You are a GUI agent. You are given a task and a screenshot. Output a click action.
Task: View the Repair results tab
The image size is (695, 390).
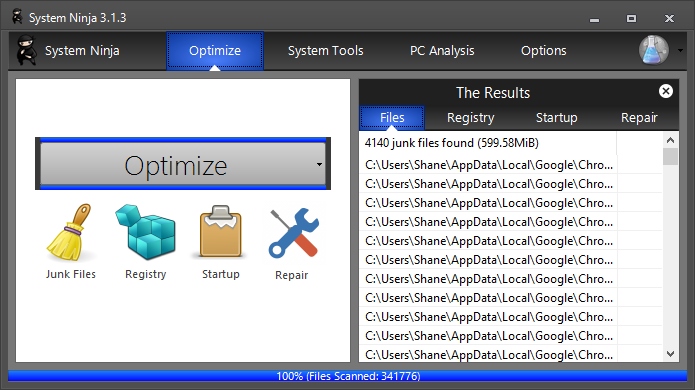click(x=639, y=117)
